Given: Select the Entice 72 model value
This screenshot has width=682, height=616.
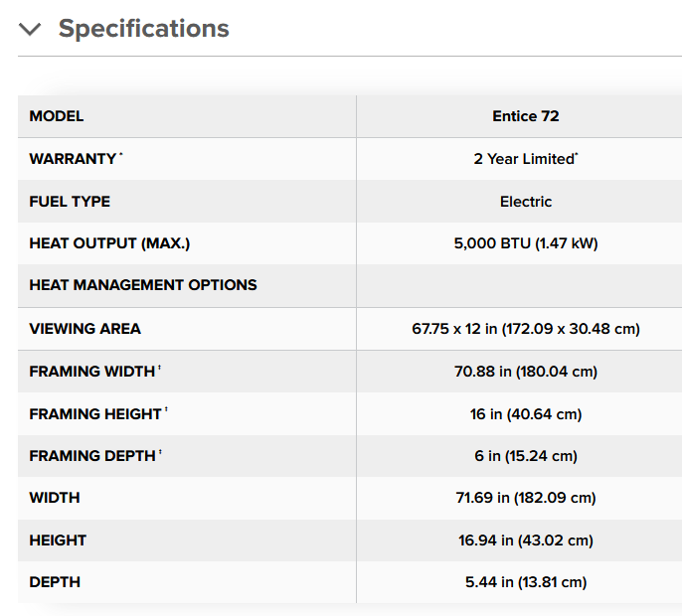Looking at the screenshot, I should [525, 116].
